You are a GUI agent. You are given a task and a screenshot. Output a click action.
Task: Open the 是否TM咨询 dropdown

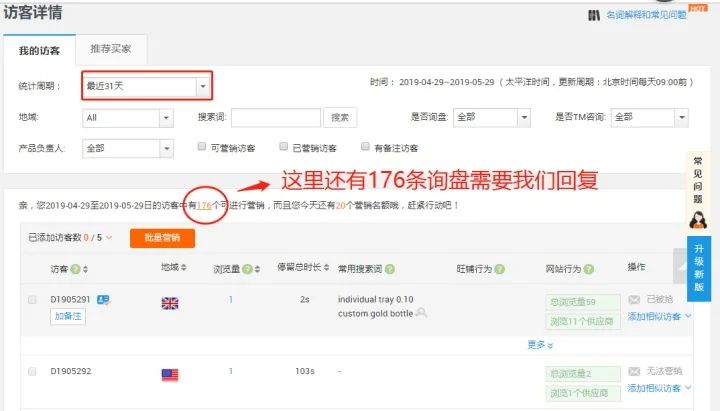pyautogui.click(x=649, y=118)
